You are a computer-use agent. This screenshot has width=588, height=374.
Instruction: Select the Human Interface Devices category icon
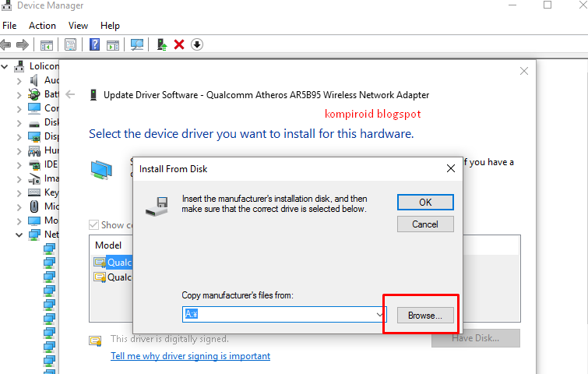pyautogui.click(x=34, y=151)
